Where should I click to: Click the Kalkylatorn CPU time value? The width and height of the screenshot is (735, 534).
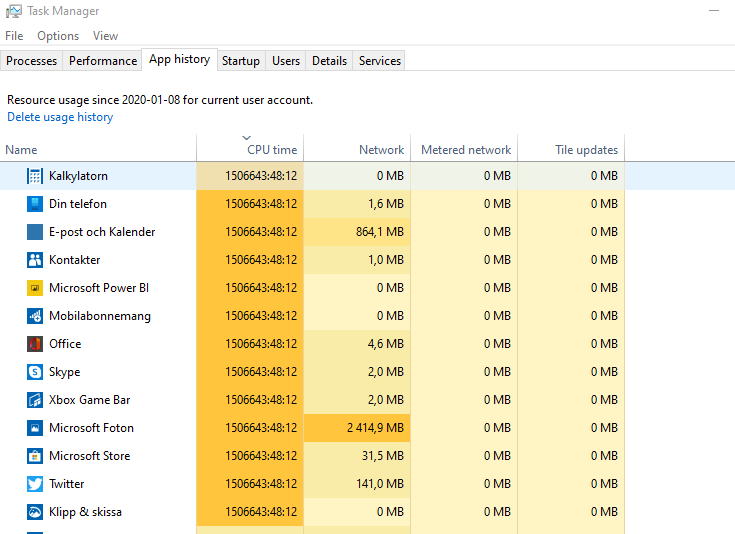261,176
